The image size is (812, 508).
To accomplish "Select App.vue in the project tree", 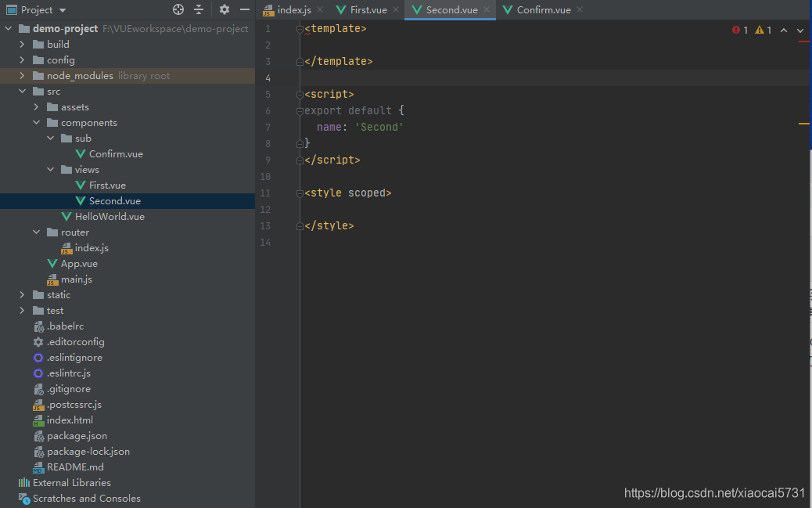I will coord(79,264).
